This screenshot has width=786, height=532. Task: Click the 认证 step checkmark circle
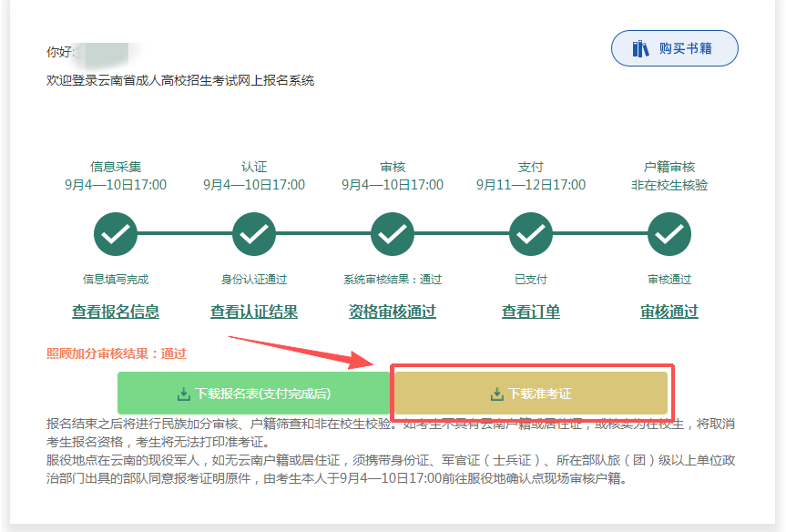[254, 234]
